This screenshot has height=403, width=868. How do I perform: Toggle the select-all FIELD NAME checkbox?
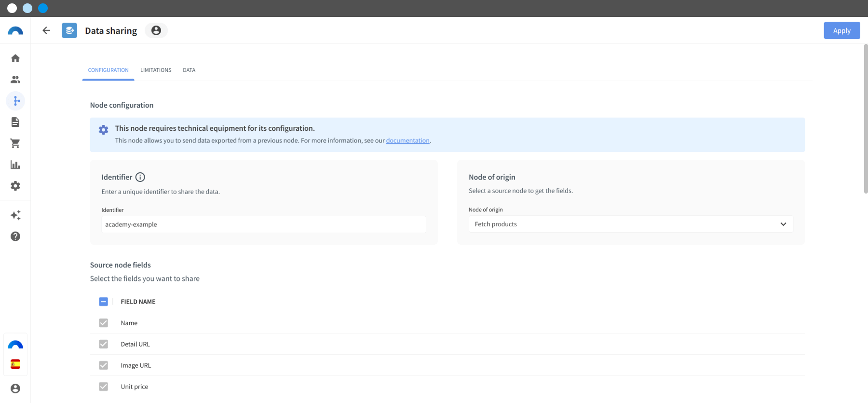coord(104,302)
